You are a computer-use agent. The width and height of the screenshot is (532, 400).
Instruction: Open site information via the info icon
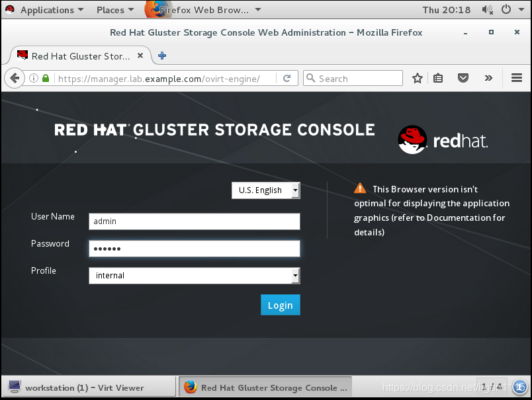coord(34,78)
